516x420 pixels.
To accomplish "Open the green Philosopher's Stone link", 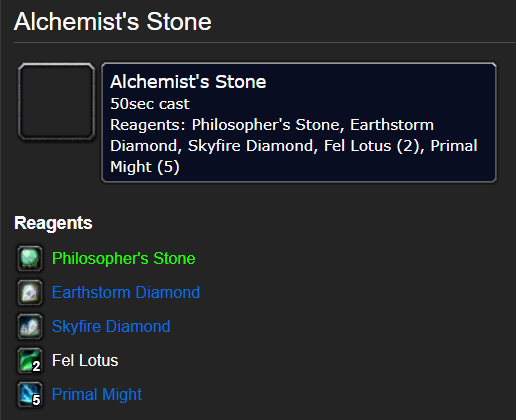I will [124, 259].
